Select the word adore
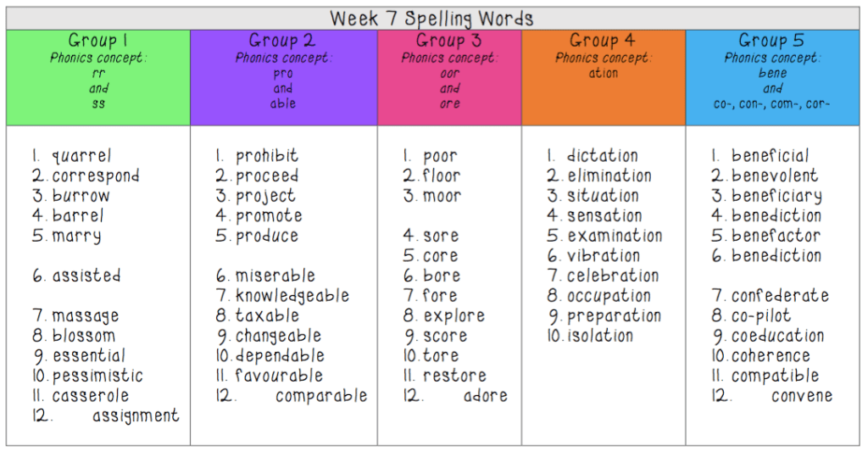This screenshot has height=451, width=868. click(486, 396)
